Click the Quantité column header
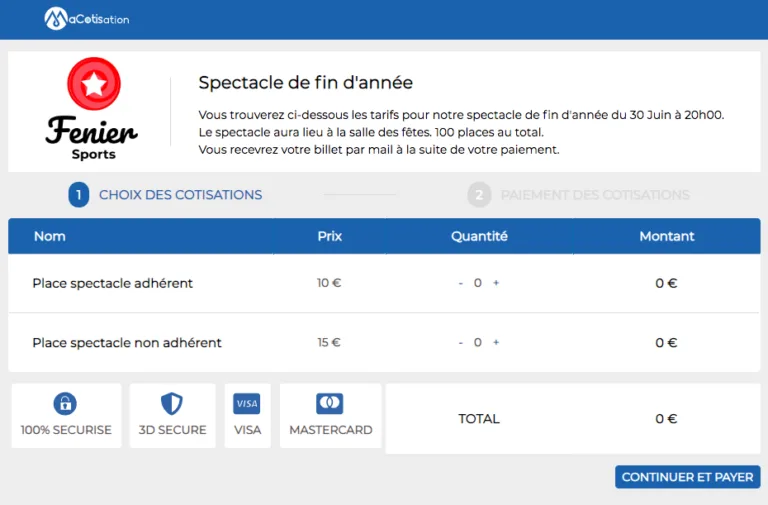 click(x=479, y=236)
